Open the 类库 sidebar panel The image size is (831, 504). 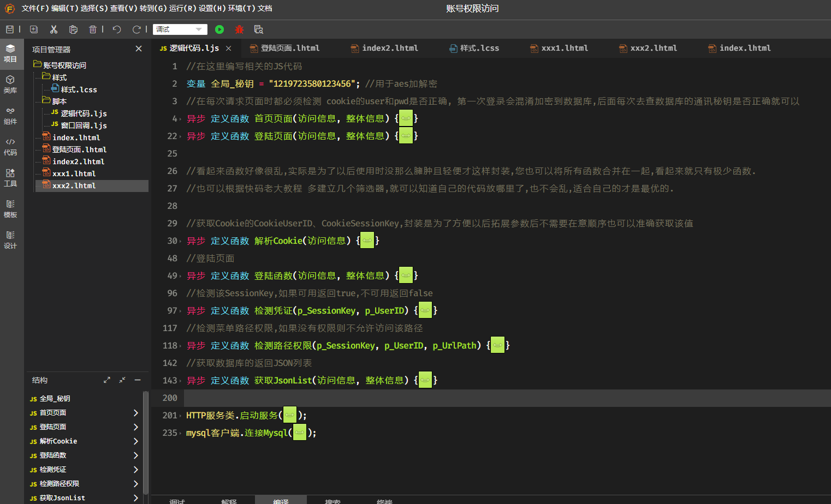10,85
